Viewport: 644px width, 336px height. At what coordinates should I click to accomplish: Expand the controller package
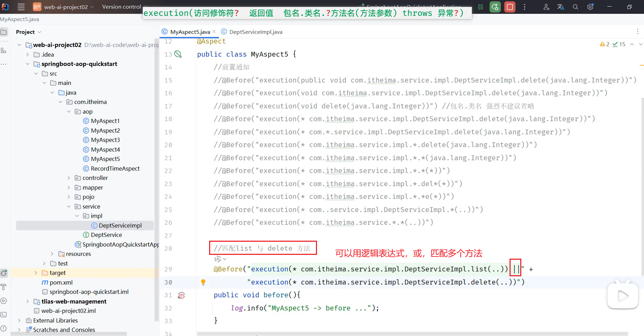(x=69, y=178)
